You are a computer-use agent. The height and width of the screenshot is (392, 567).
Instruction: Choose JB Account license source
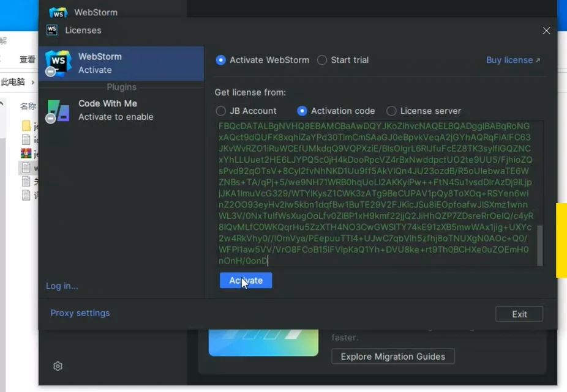click(x=220, y=111)
